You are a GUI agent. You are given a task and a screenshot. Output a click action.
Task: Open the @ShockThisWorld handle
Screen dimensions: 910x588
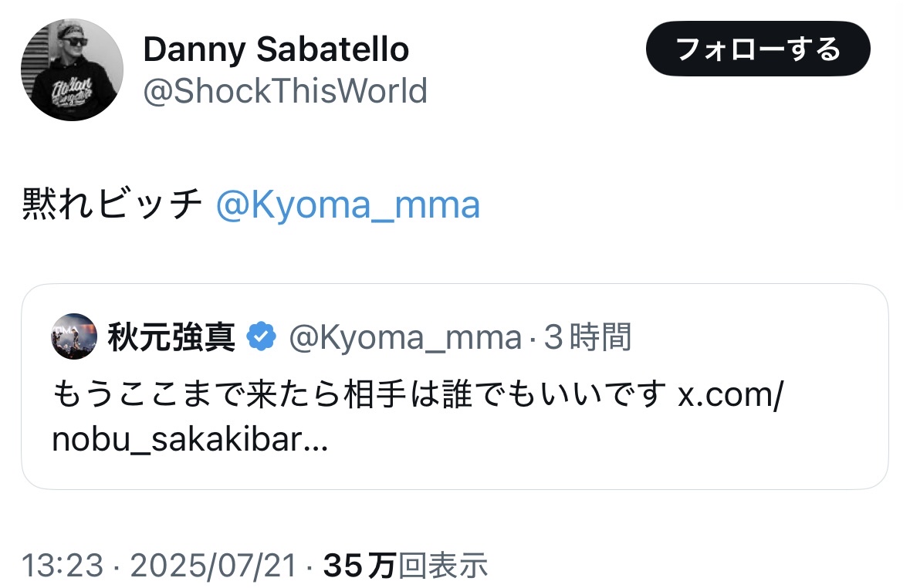(x=285, y=91)
